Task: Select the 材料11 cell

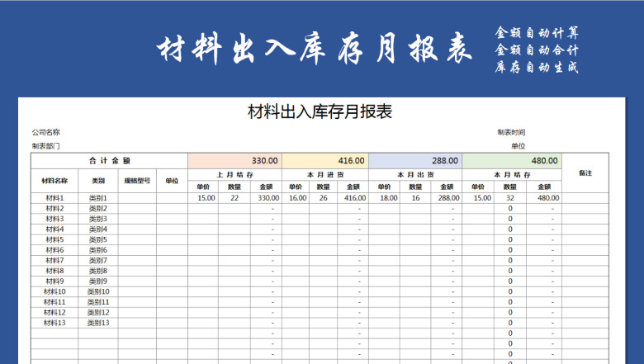Action: 54,302
